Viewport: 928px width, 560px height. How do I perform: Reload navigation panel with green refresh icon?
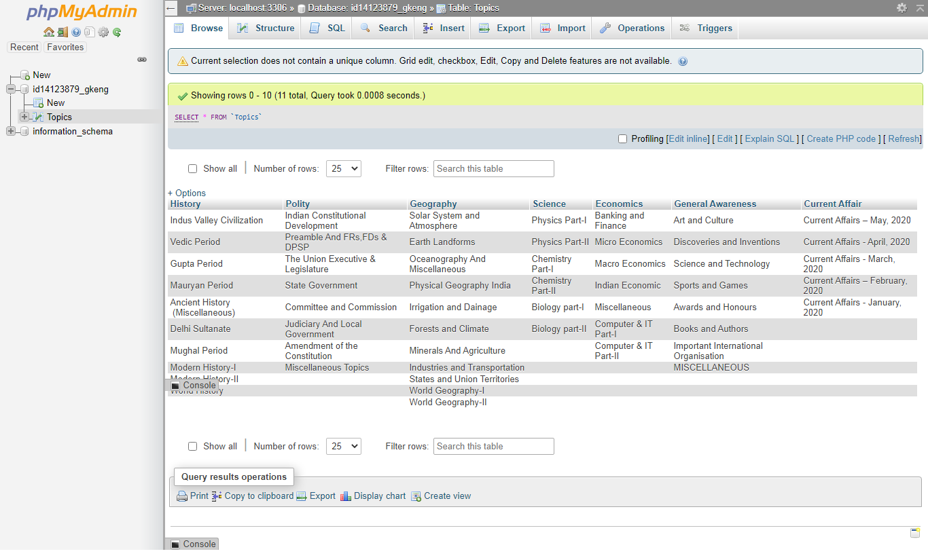pos(117,32)
